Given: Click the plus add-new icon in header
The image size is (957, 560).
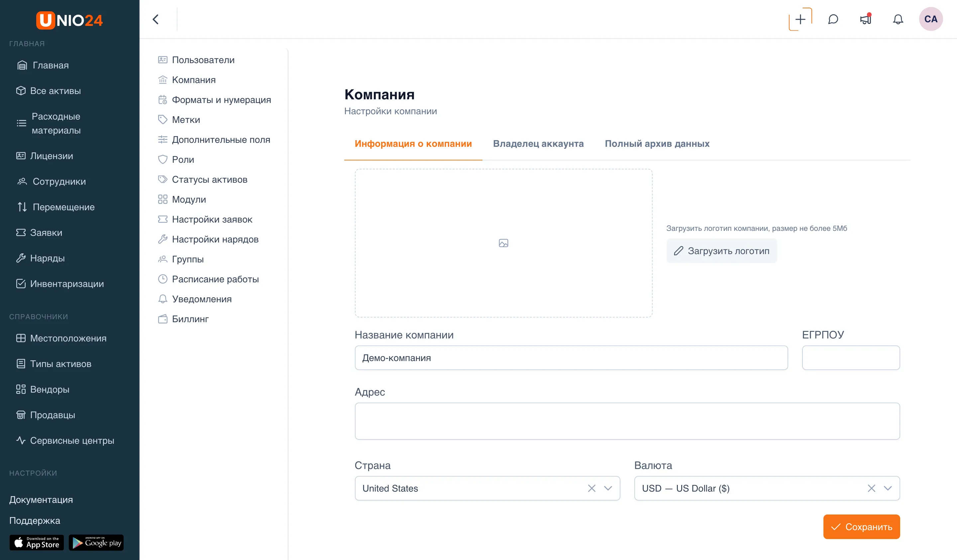Looking at the screenshot, I should tap(800, 19).
